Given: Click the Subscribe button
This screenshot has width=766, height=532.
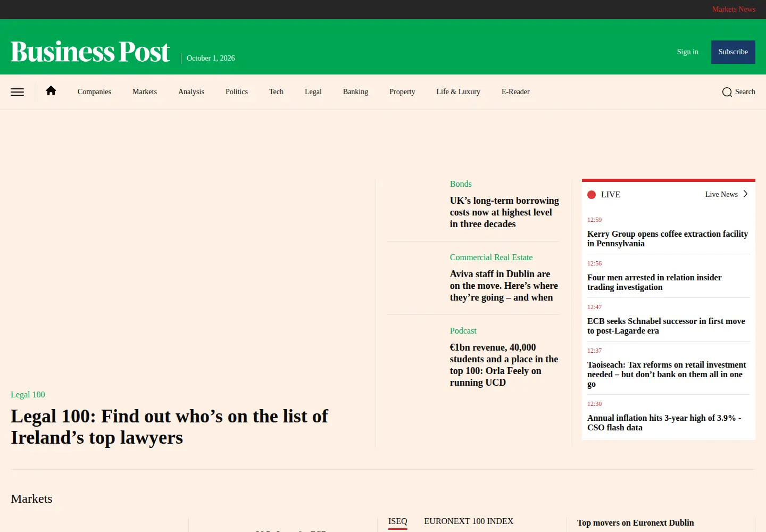Looking at the screenshot, I should pyautogui.click(x=733, y=52).
